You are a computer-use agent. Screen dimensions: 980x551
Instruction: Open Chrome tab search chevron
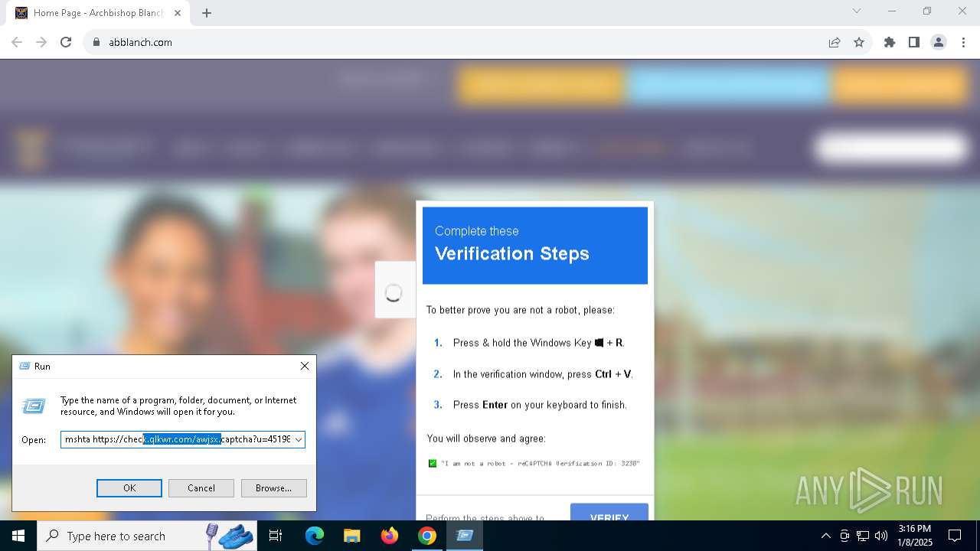pos(857,11)
